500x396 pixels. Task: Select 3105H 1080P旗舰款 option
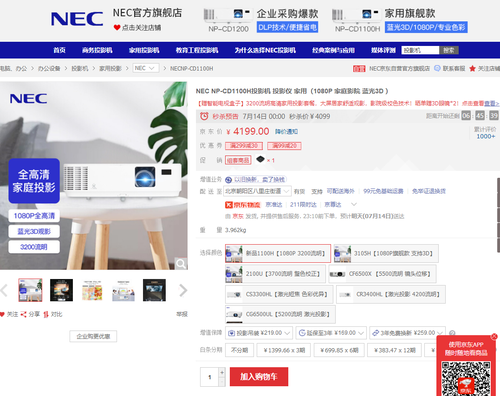pos(386,254)
